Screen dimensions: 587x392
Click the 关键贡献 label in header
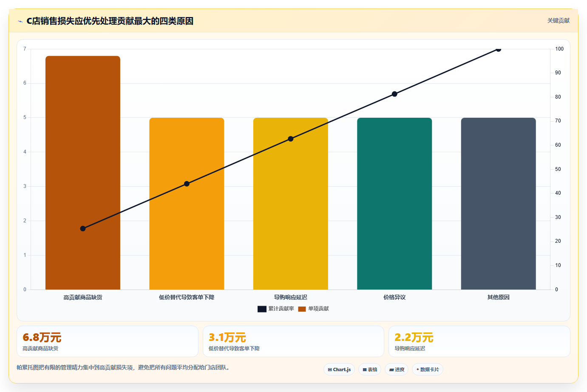[558, 20]
